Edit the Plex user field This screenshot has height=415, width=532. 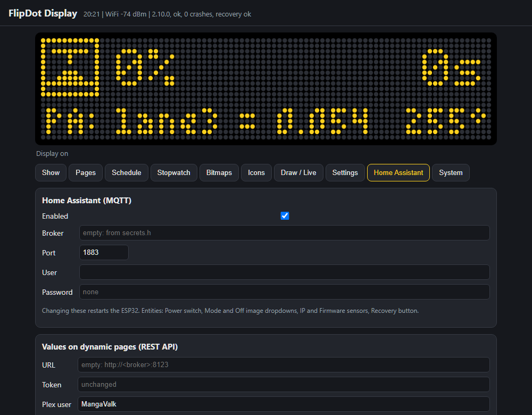[284, 404]
